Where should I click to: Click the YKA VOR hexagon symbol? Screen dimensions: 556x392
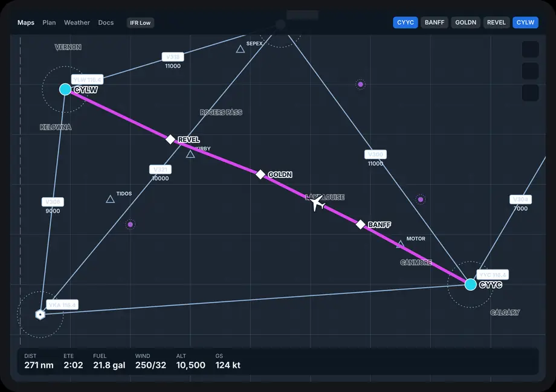[x=40, y=314]
